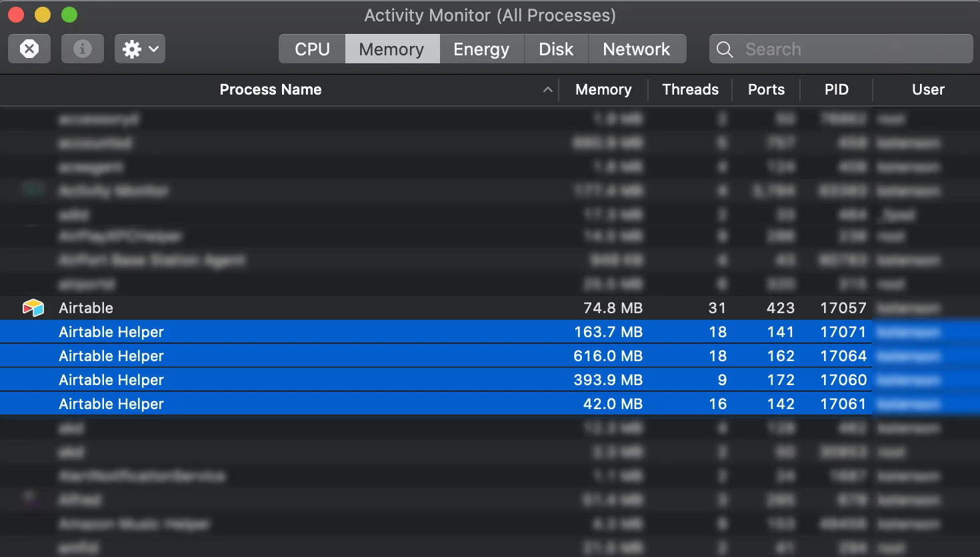The height and width of the screenshot is (557, 980).
Task: Go to the Network tab
Action: point(637,49)
